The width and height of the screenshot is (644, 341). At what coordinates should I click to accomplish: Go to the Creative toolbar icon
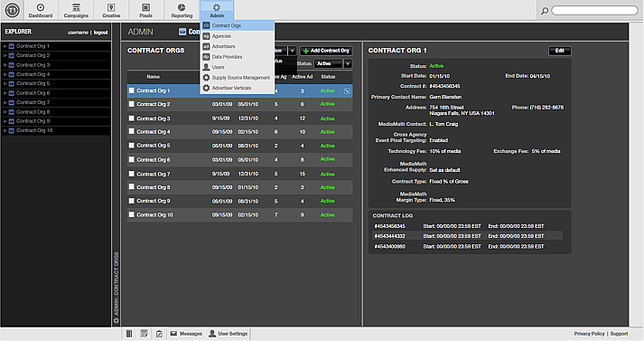(111, 7)
